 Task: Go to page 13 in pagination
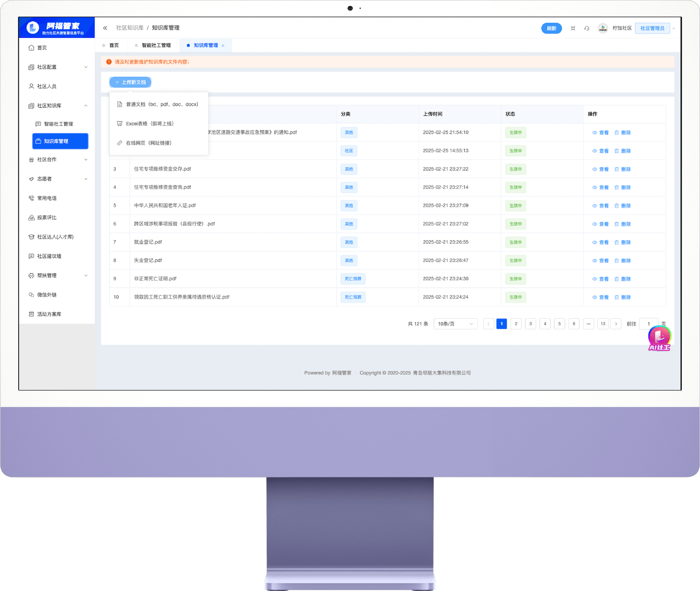pos(603,324)
